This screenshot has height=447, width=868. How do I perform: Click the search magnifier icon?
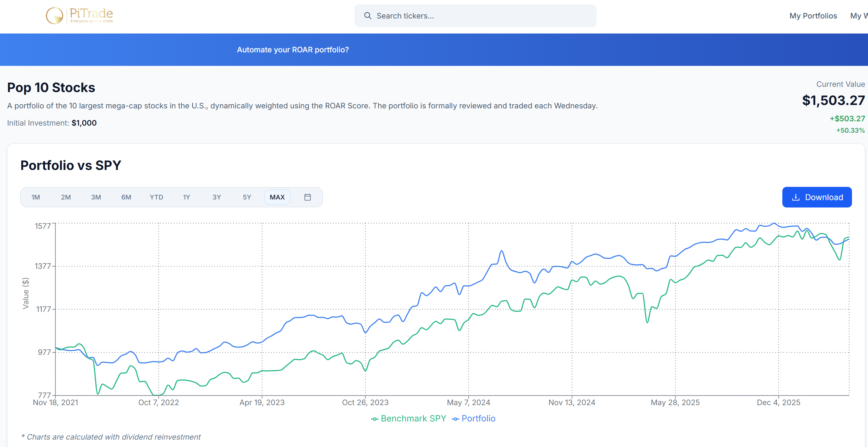click(x=368, y=16)
